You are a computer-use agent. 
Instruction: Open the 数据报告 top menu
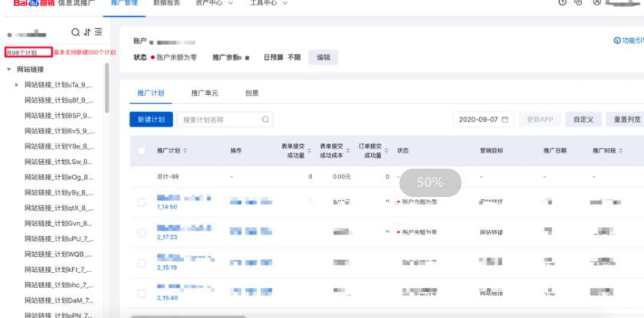(x=167, y=4)
